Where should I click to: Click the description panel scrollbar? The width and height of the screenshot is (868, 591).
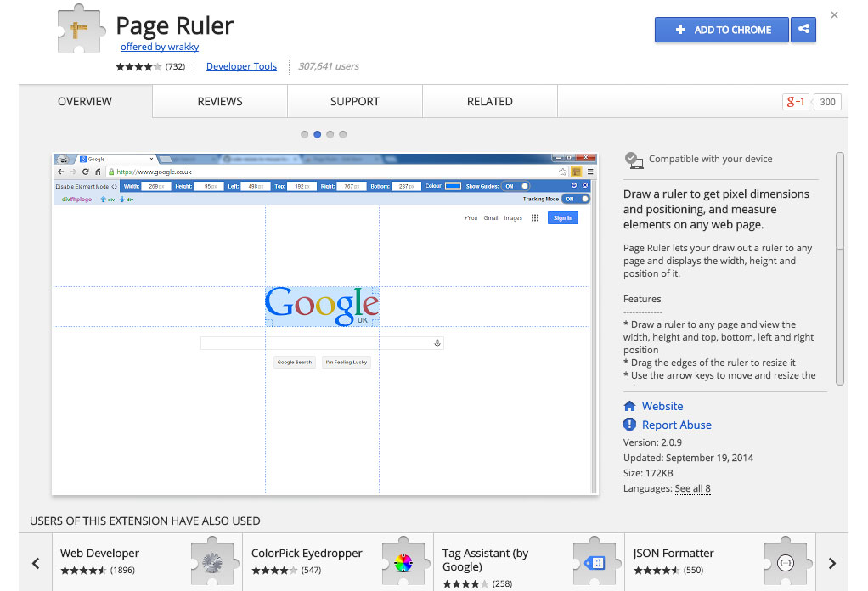[840, 268]
